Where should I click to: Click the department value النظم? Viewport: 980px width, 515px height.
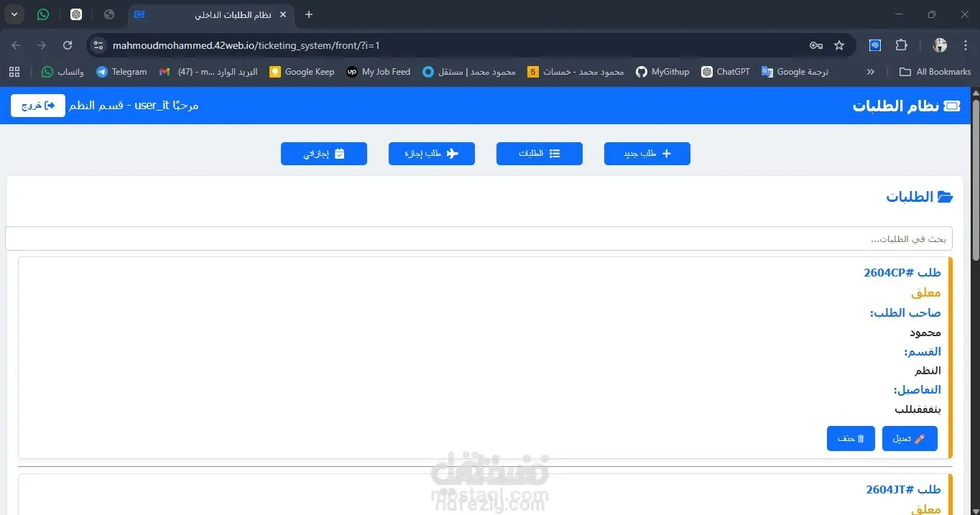928,371
